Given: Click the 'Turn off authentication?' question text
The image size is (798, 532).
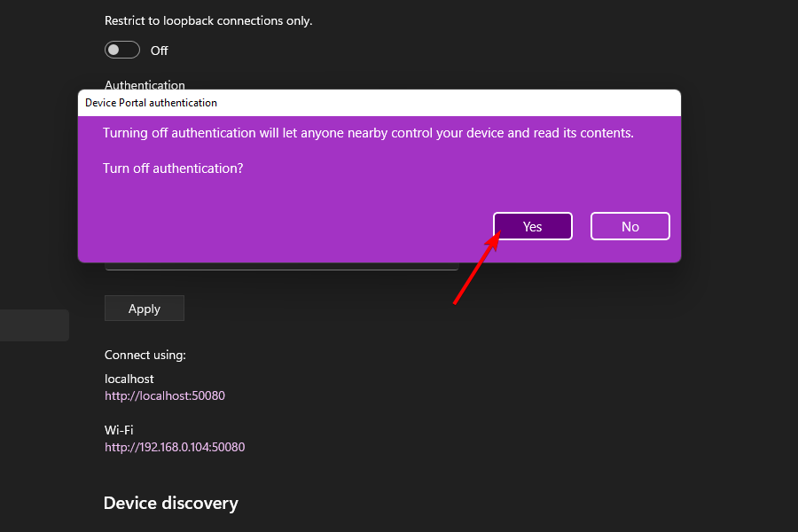Looking at the screenshot, I should coord(173,168).
